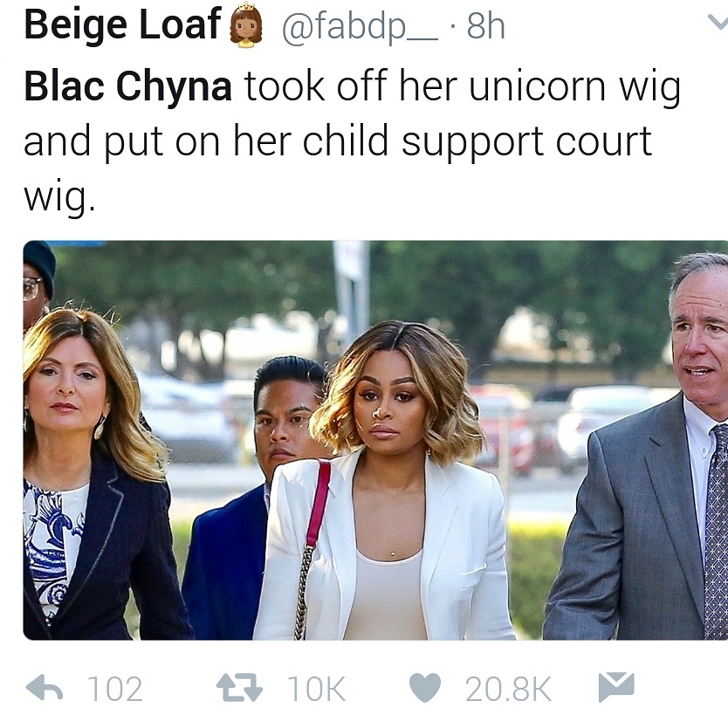
Task: Tap the white blazer in the photo
Action: (x=384, y=548)
